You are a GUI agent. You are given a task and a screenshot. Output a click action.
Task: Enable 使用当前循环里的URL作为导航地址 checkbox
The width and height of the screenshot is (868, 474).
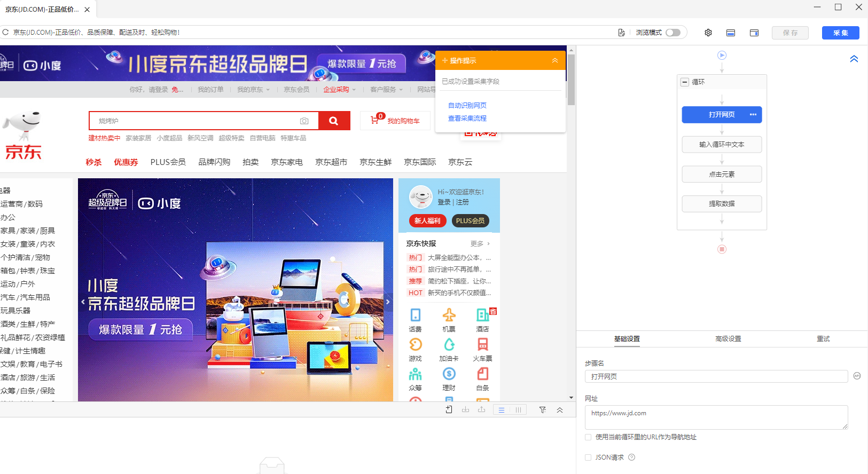(x=588, y=437)
